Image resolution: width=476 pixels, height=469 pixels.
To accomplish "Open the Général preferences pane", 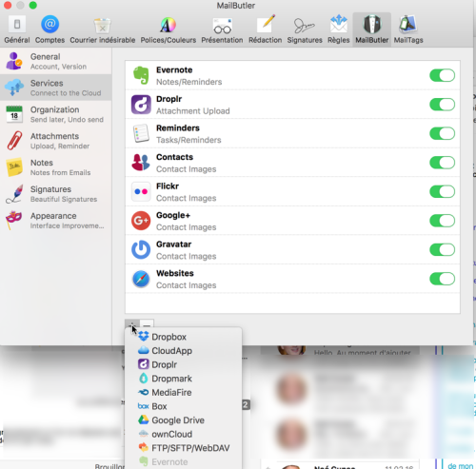I will (x=17, y=29).
